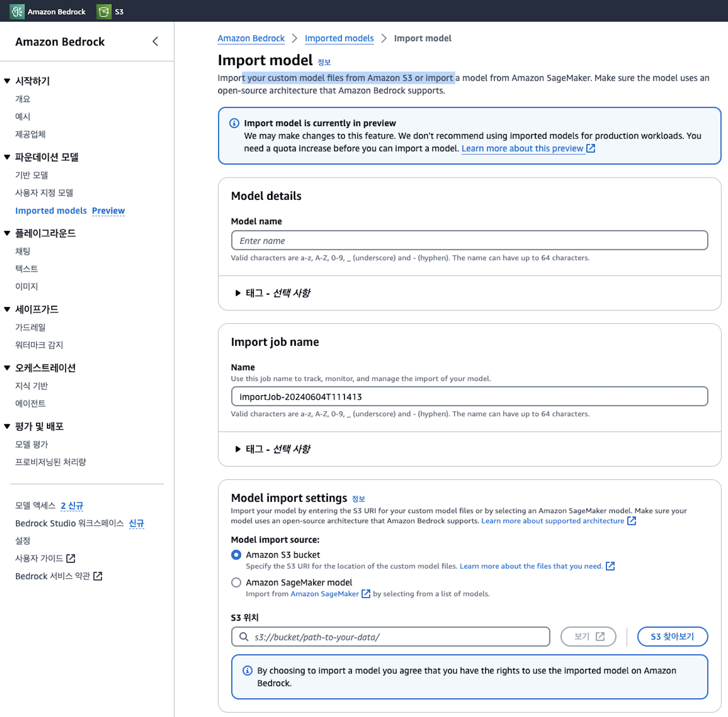Click the 보기 button

click(x=588, y=636)
